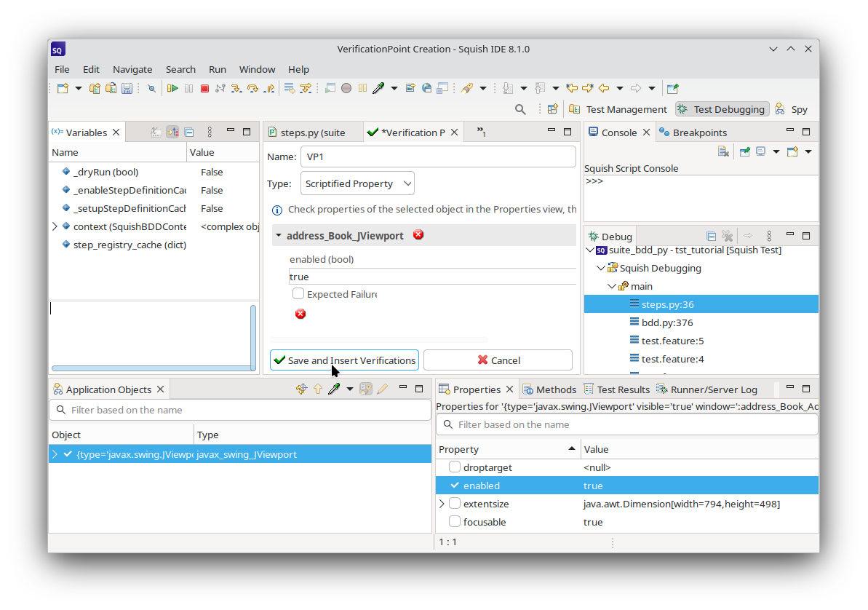Viewport: 868px width, 610px height.
Task: Click the Clear Console icon
Action: 723,151
